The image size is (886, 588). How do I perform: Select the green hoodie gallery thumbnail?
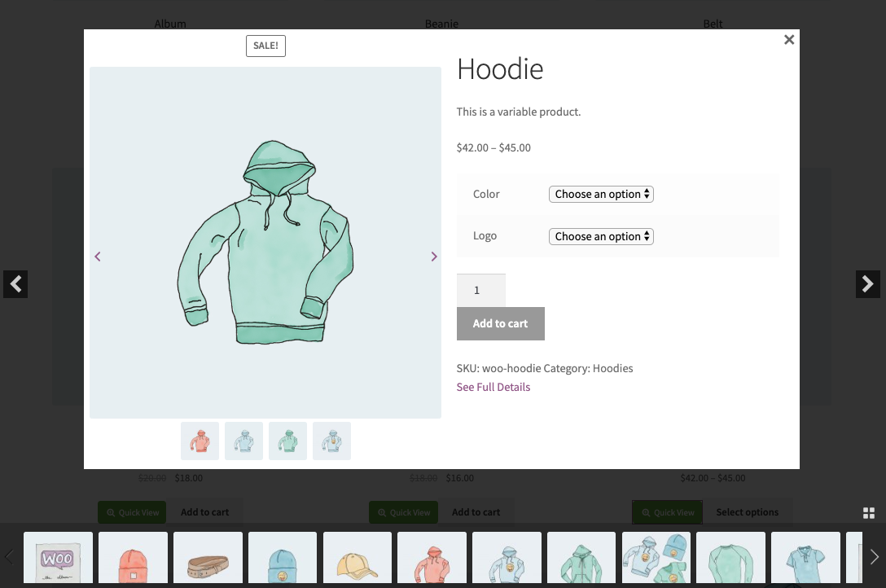pos(287,441)
